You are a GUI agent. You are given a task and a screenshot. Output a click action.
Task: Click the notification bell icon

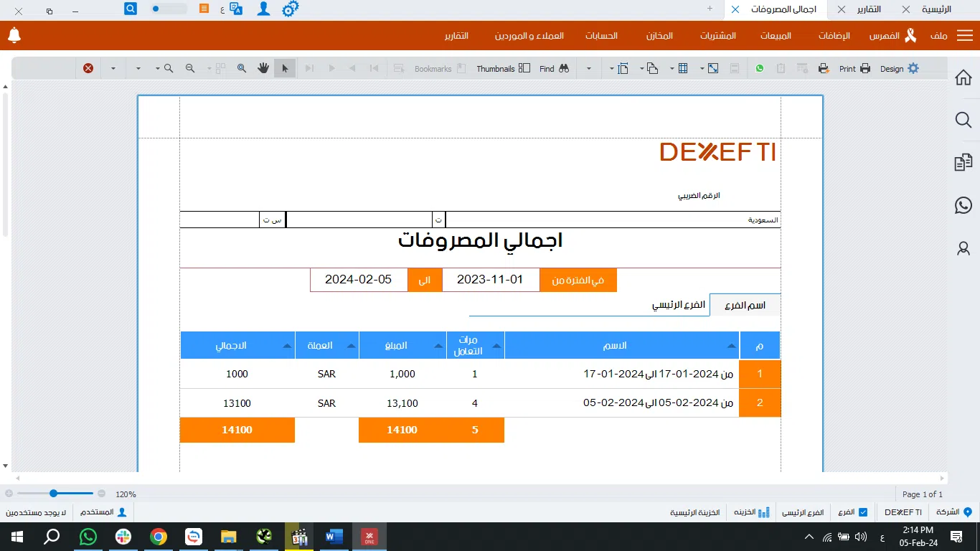(14, 35)
